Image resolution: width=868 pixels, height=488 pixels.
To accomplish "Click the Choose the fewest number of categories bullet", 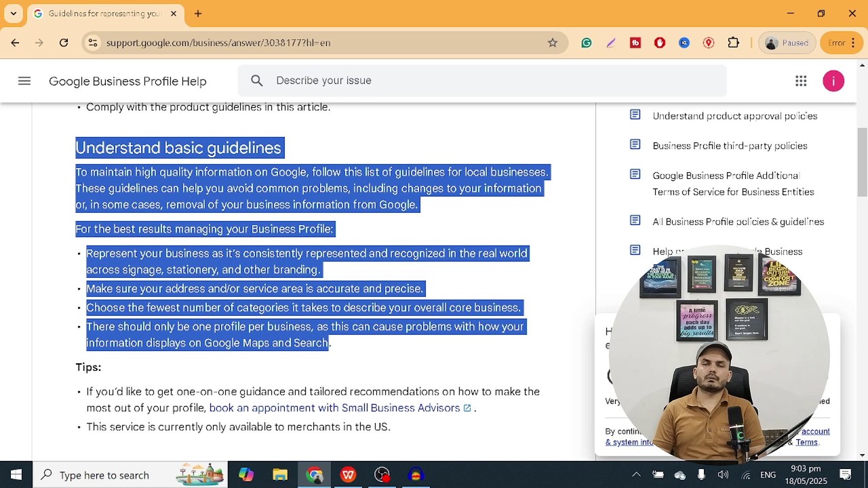I will pyautogui.click(x=303, y=308).
